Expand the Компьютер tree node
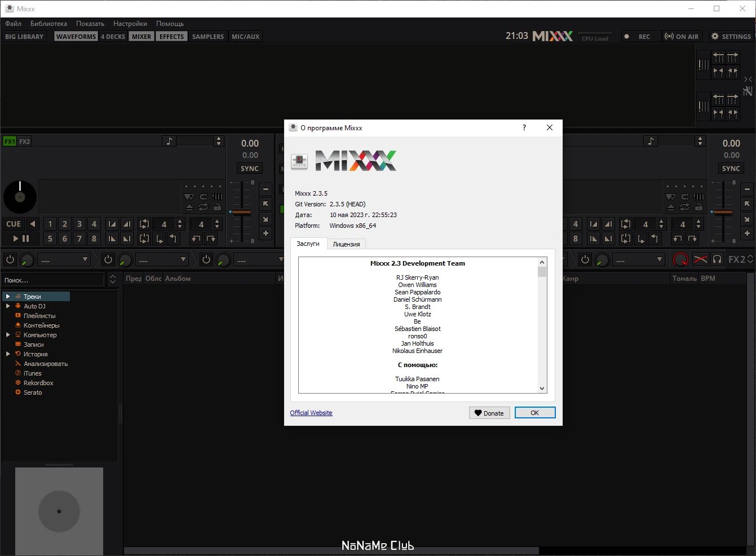 [x=8, y=334]
